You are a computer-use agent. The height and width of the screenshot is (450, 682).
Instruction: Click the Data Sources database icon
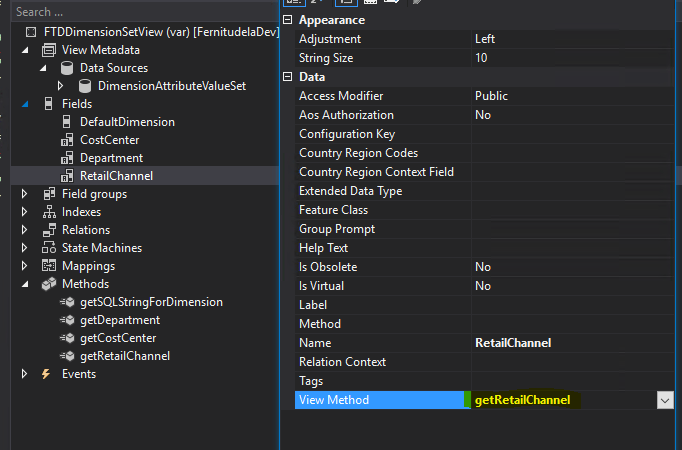[x=67, y=68]
